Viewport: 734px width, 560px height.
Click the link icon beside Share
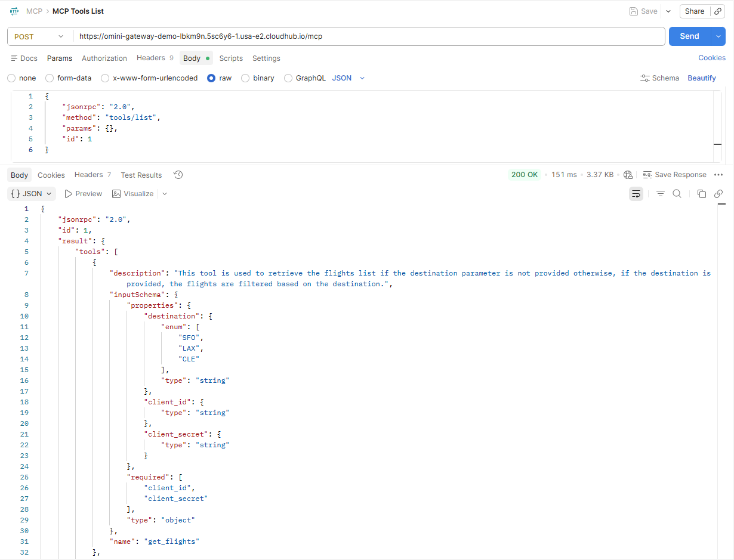point(718,11)
